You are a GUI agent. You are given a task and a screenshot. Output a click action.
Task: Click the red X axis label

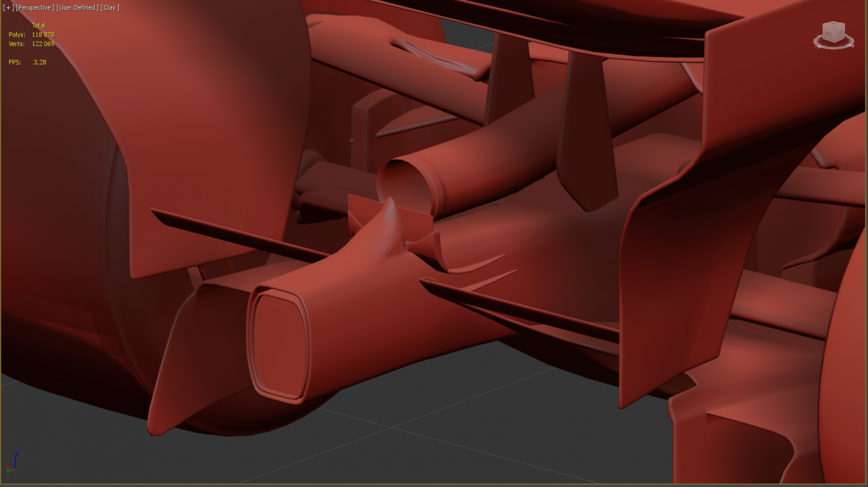click(6, 465)
